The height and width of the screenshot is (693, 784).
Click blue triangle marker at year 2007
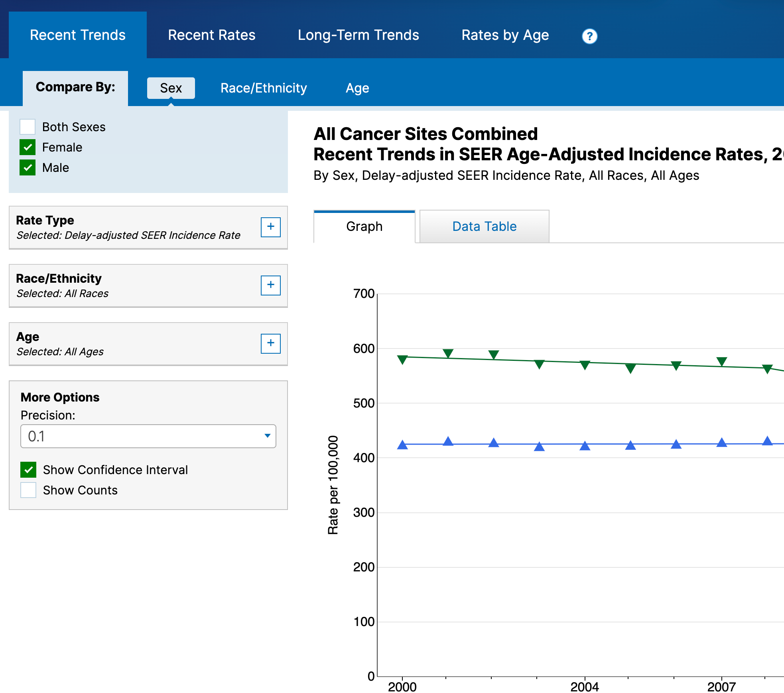tap(721, 443)
